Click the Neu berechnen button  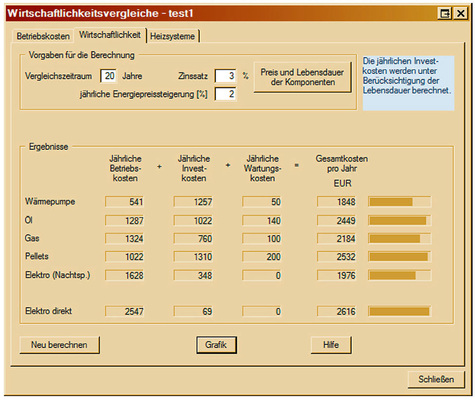coord(60,345)
